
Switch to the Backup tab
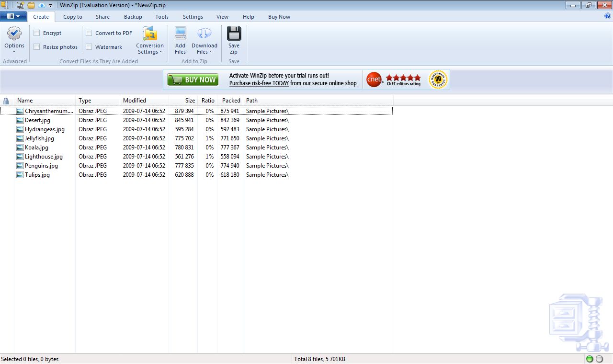133,17
